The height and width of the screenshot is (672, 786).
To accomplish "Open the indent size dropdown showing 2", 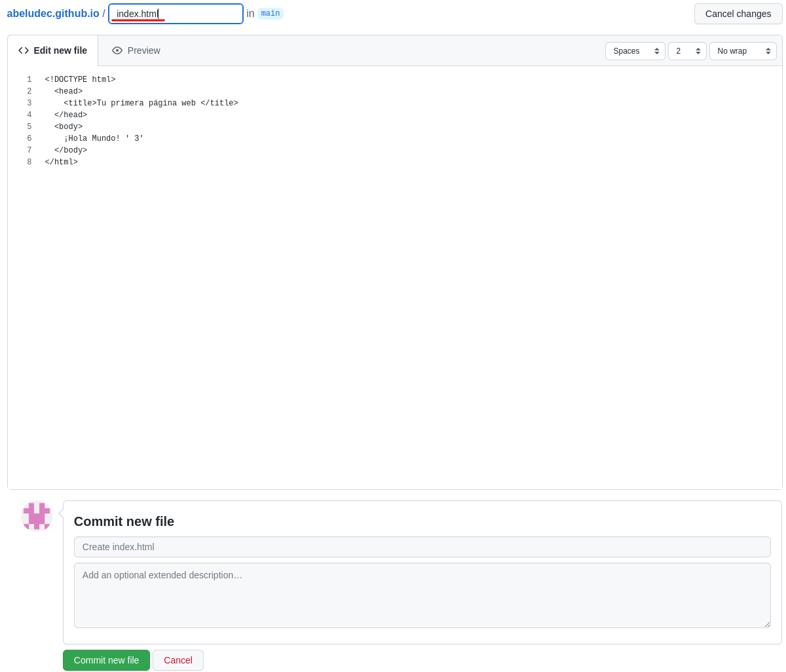I will (x=684, y=50).
